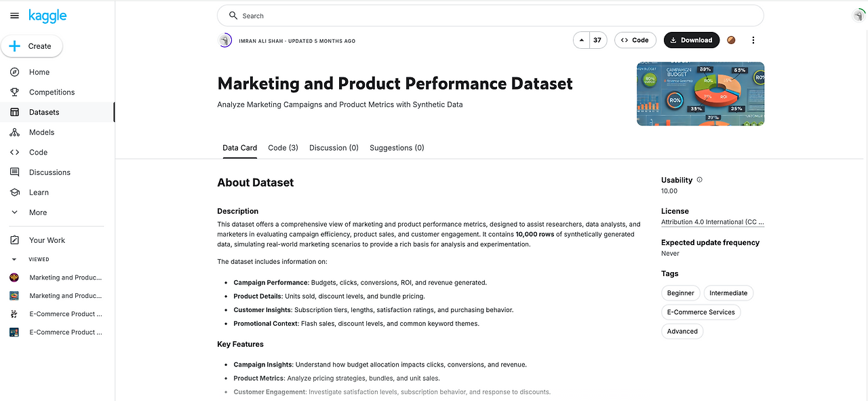
Task: Click the author avatar near Imran Ali Shah
Action: click(x=225, y=41)
